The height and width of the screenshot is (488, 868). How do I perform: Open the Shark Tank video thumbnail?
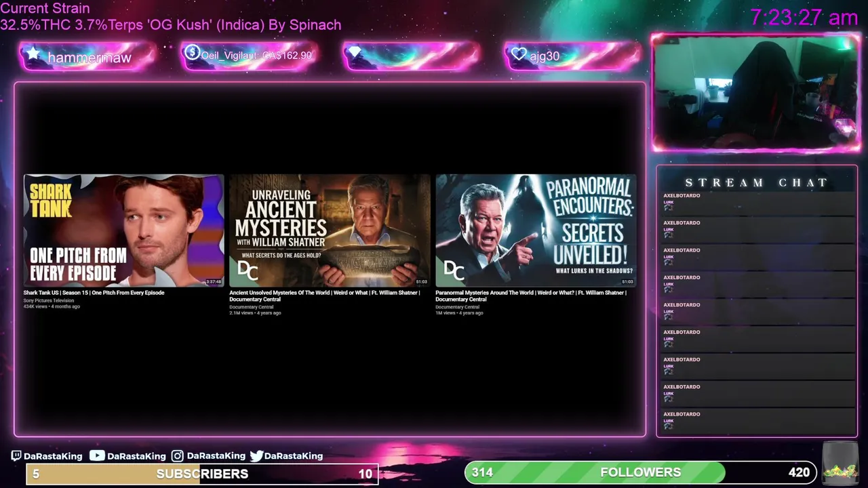[x=123, y=230]
